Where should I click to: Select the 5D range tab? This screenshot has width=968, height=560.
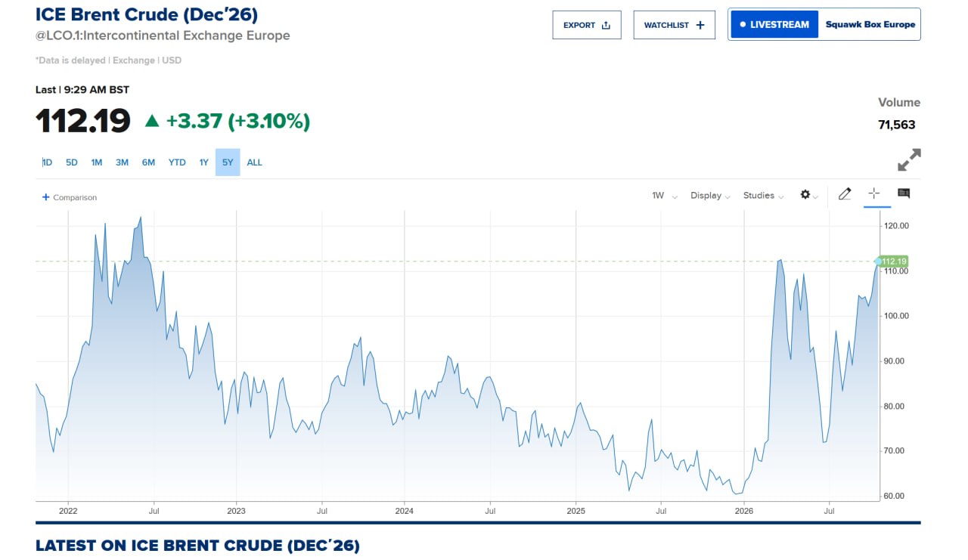point(72,162)
